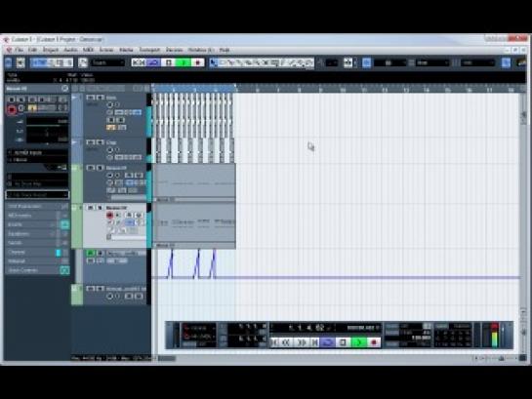Toggle the Cycle button in the transport panel
The height and width of the screenshot is (399, 532).
[327, 342]
